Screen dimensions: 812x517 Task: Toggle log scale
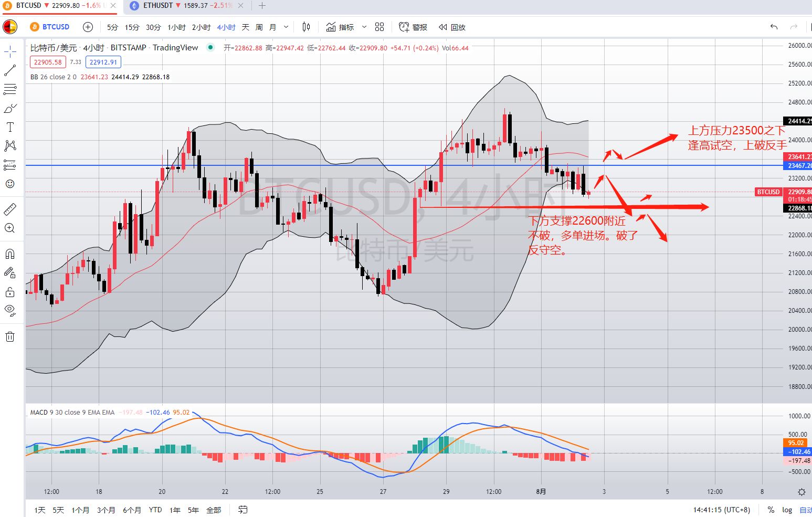(787, 510)
